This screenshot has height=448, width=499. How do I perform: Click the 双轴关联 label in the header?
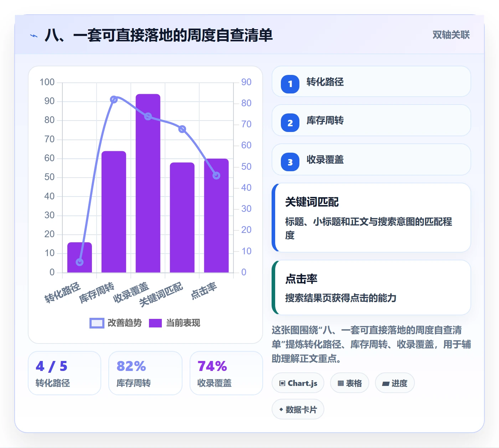click(x=451, y=35)
